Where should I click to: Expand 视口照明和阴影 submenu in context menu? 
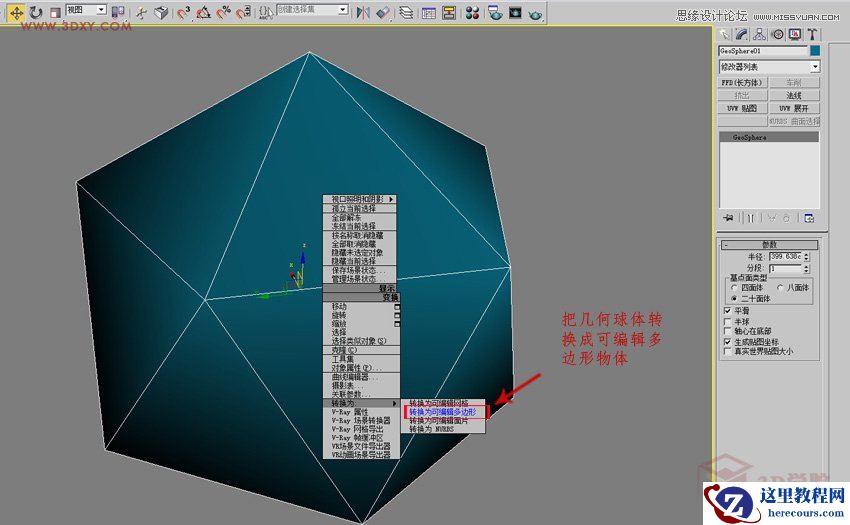tap(360, 200)
